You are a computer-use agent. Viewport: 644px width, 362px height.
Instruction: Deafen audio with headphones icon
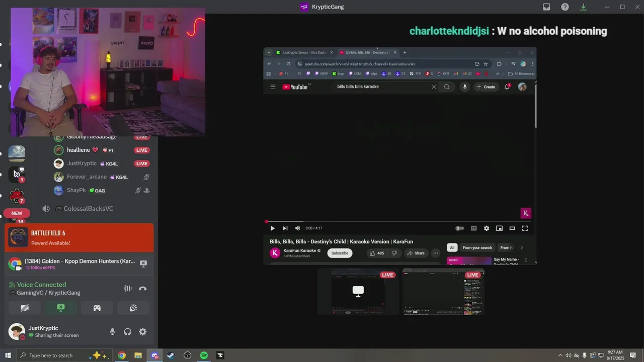click(128, 331)
